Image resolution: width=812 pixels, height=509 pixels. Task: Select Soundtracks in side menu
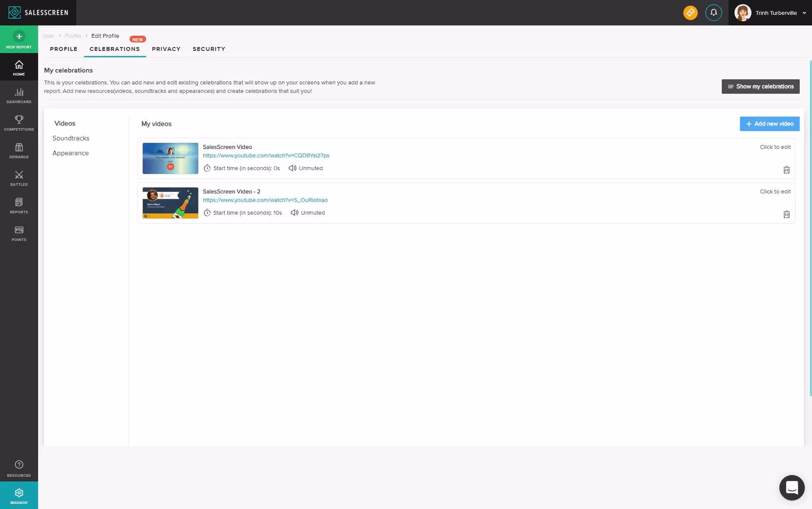coord(71,138)
